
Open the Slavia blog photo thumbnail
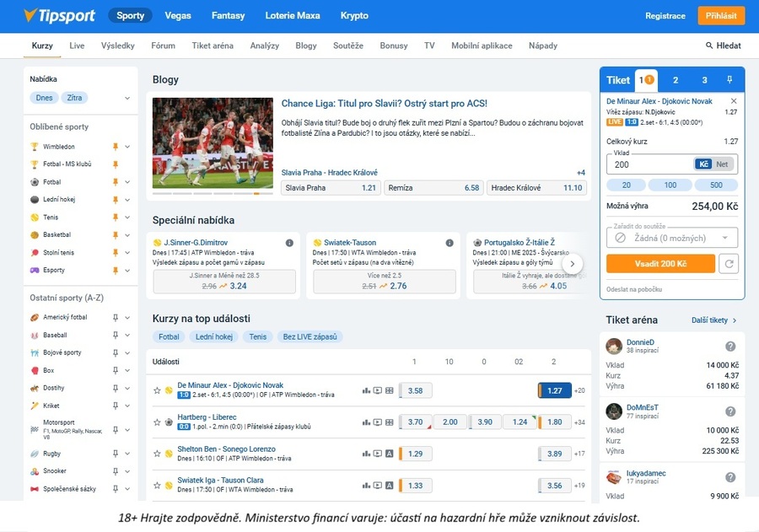213,142
